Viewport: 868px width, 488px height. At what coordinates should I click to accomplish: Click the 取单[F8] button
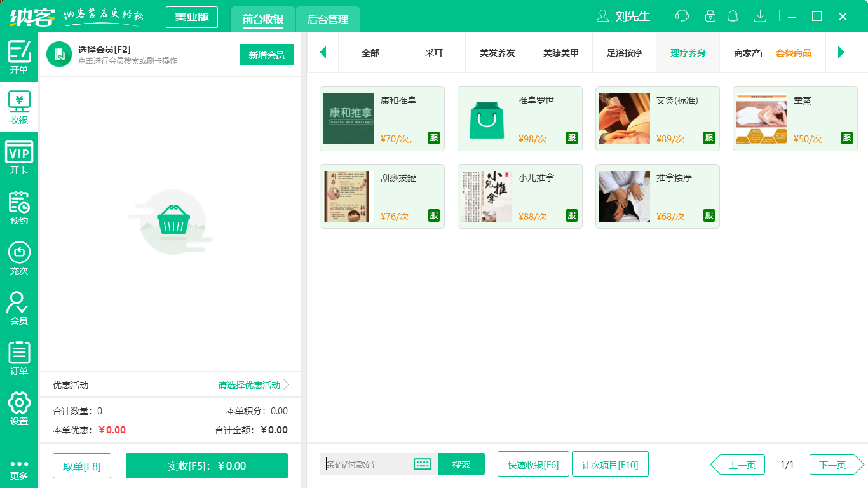click(82, 466)
